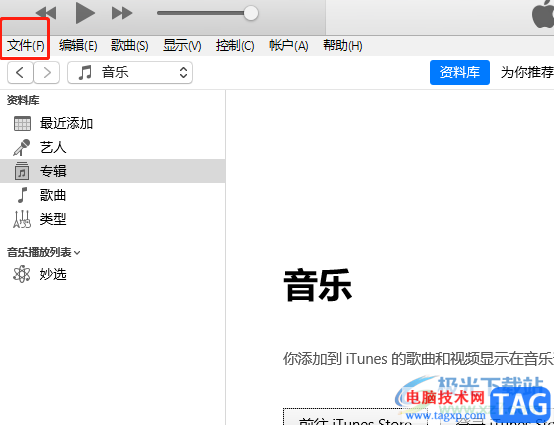Viewport: 554px width, 425px height.
Task: Start playback with the Play button
Action: tap(85, 13)
